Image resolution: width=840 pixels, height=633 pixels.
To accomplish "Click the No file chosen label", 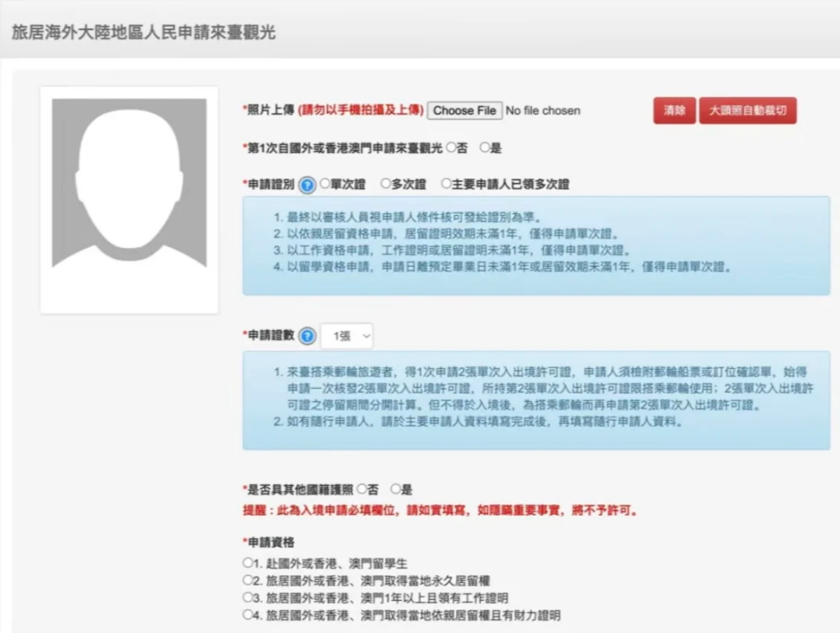I will pyautogui.click(x=542, y=110).
